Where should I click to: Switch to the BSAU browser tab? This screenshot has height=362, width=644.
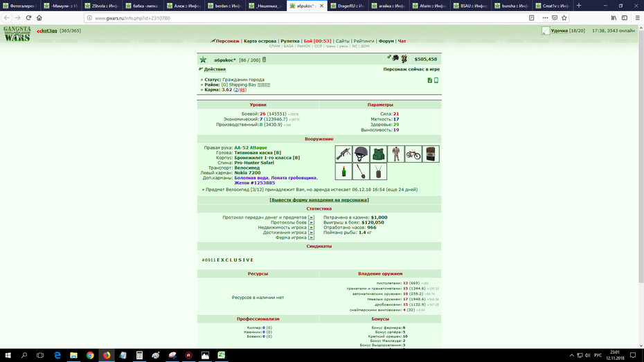(x=472, y=6)
